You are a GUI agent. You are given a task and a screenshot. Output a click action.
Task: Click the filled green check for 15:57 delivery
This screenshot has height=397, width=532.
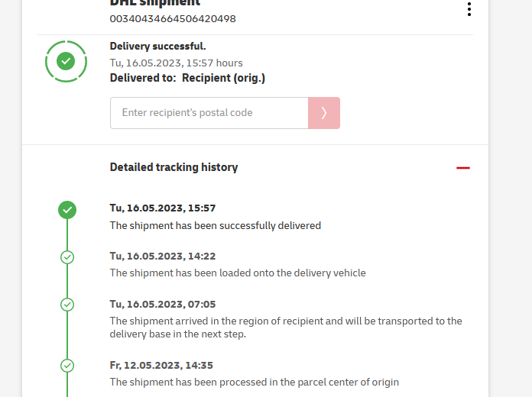[x=67, y=209]
